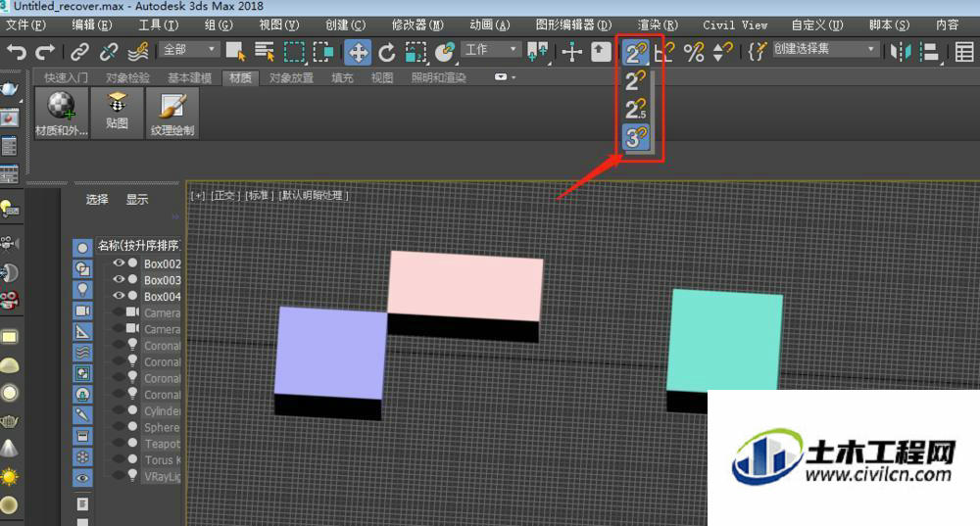The width and height of the screenshot is (980, 526).
Task: Open the [默认明暗处理] shading menu
Action: 314,196
